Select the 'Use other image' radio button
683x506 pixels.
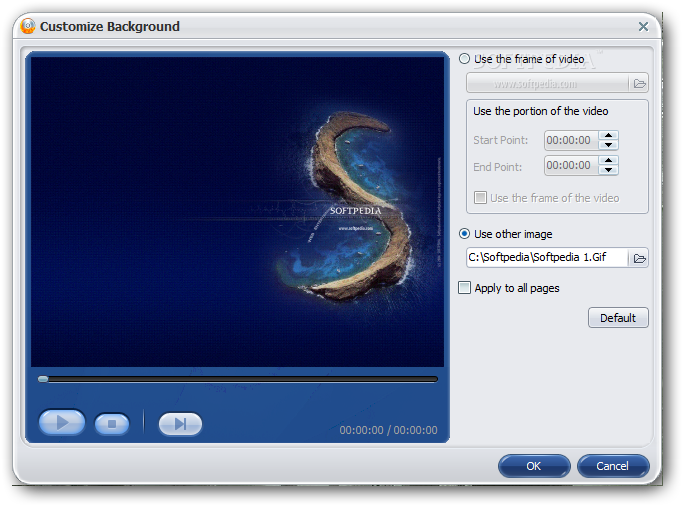(x=464, y=234)
